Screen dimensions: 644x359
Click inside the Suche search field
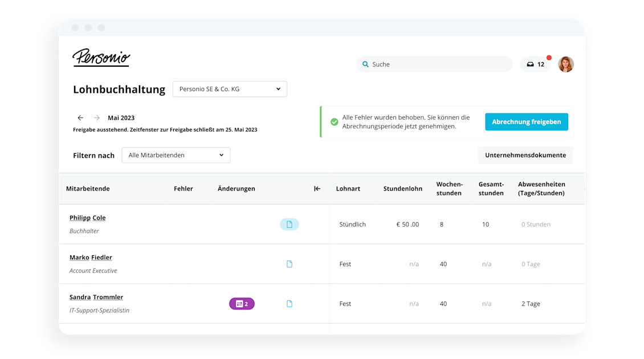(x=433, y=64)
